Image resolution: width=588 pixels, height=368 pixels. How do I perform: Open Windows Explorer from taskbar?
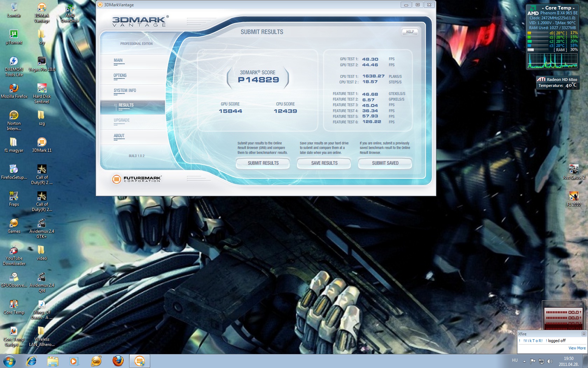53,361
